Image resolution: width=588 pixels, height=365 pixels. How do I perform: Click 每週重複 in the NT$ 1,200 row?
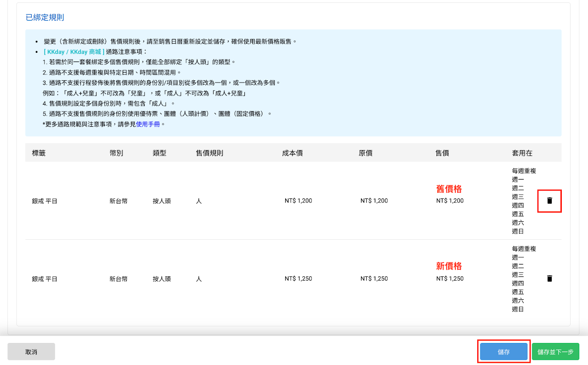point(524,171)
